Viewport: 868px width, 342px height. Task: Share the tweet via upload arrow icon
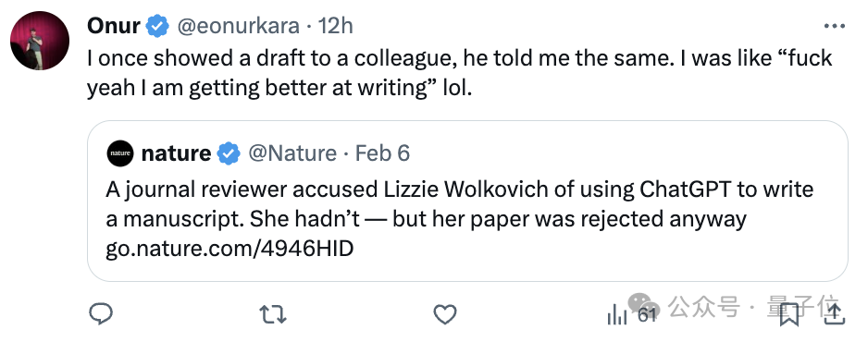[835, 315]
